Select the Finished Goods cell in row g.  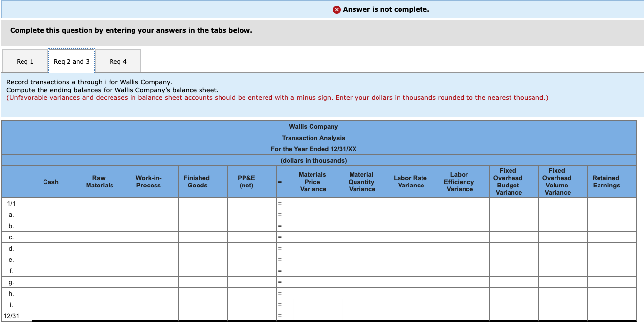pyautogui.click(x=203, y=282)
